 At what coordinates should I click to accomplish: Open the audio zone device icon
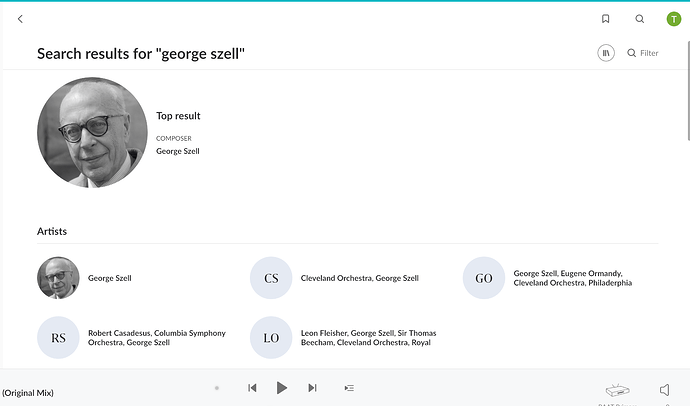click(617, 390)
